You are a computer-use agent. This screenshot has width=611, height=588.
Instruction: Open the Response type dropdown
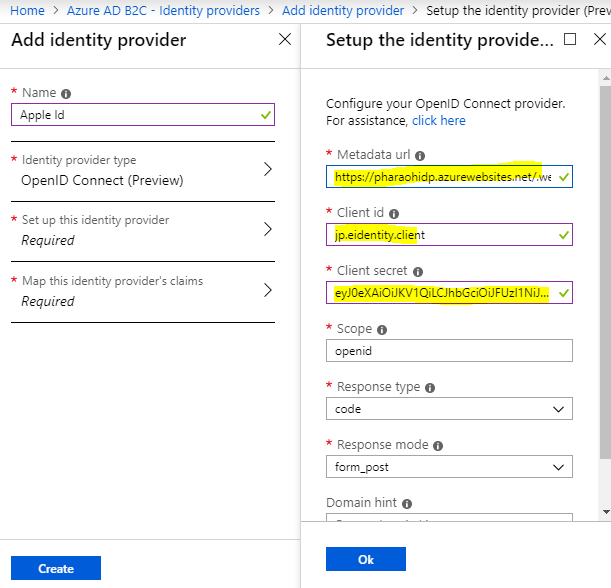tap(449, 409)
